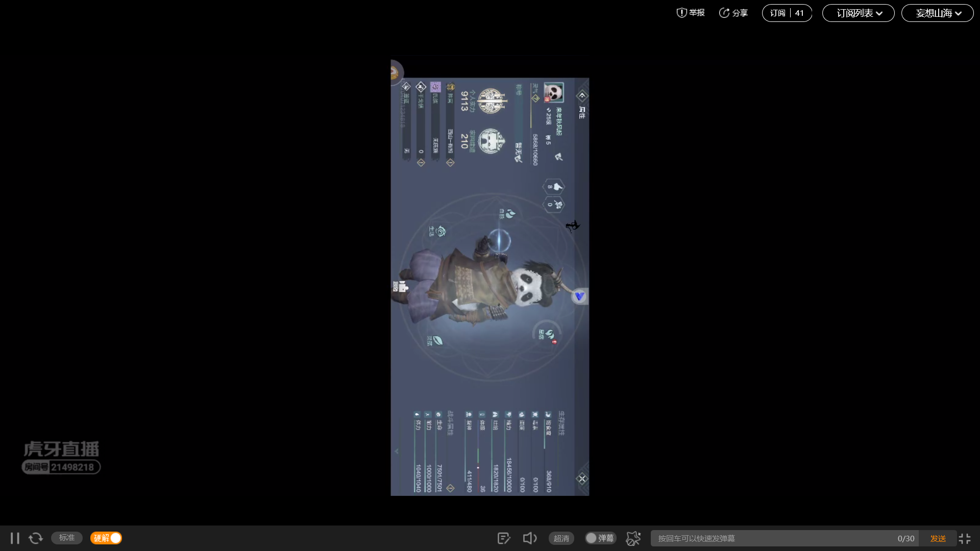The height and width of the screenshot is (551, 980).
Task: Open the 血脉 bloodline node
Action: [507, 214]
